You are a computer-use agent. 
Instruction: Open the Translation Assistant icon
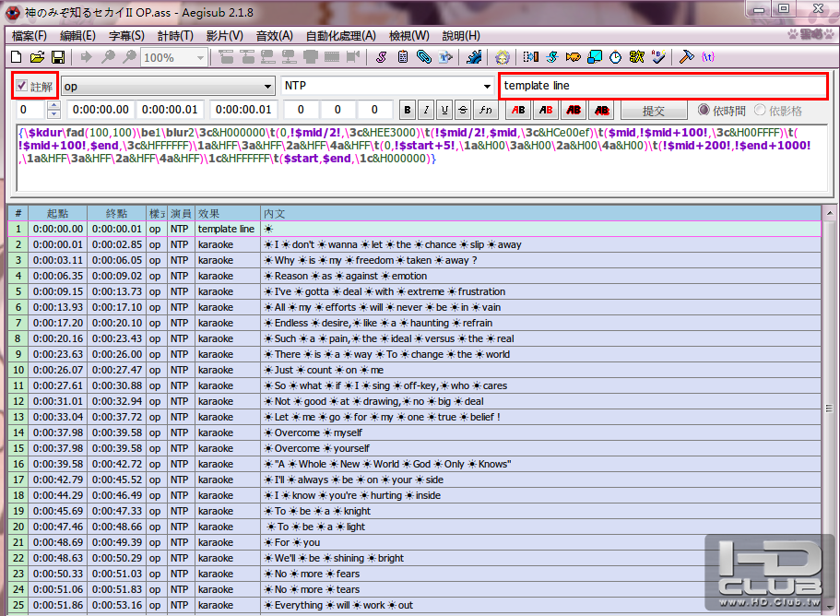pos(574,57)
